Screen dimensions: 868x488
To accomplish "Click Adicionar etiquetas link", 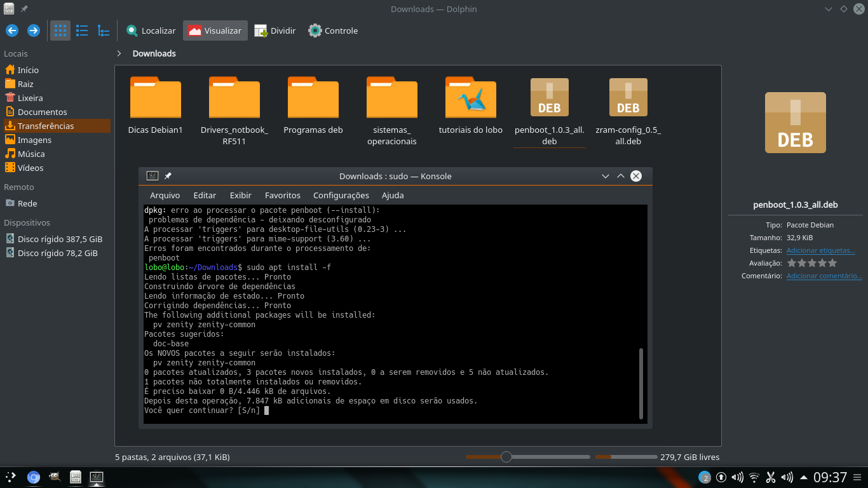I will (821, 250).
